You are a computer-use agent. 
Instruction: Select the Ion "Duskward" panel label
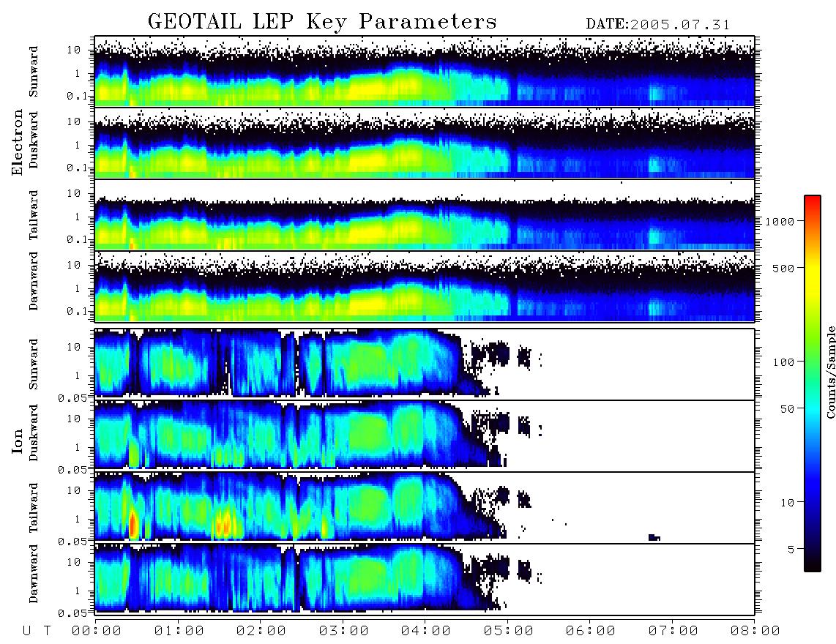point(34,433)
